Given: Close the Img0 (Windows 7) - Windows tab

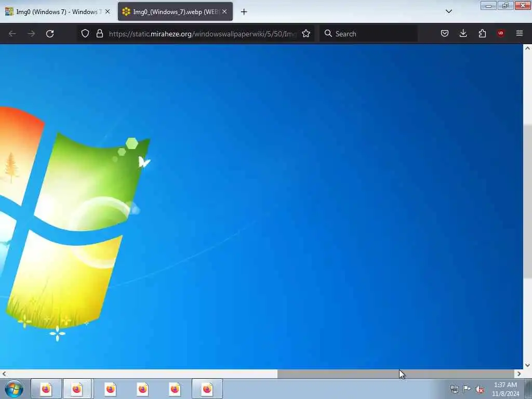Looking at the screenshot, I should click(108, 11).
